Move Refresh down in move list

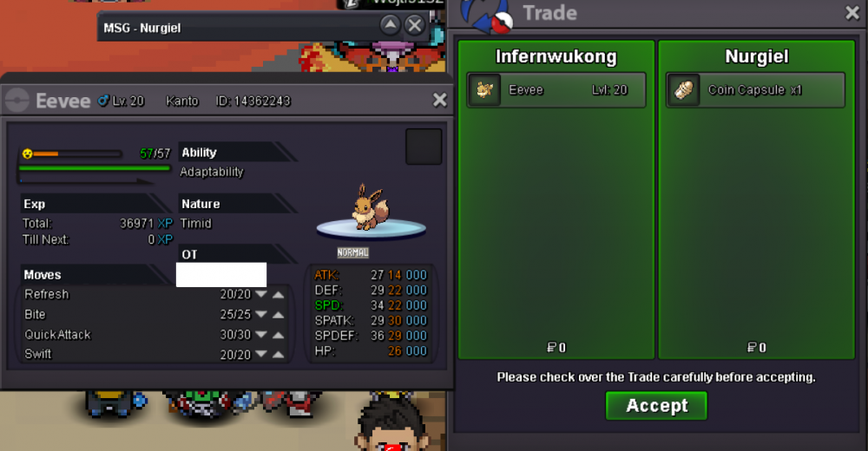pyautogui.click(x=261, y=294)
